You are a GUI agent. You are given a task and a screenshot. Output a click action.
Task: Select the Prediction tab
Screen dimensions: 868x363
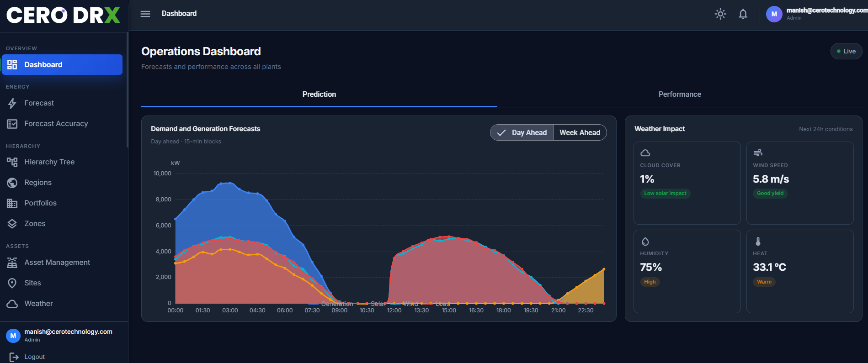click(x=319, y=94)
